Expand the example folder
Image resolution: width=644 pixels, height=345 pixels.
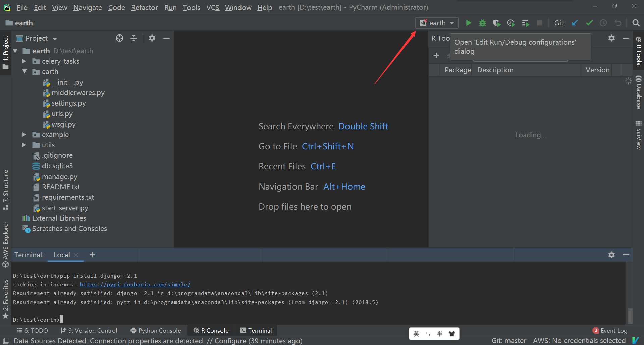(x=24, y=135)
